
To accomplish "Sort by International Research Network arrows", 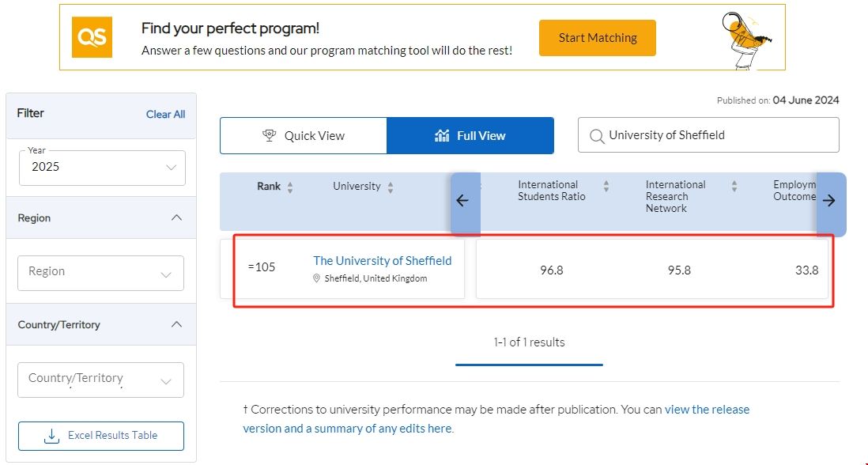I will (x=734, y=187).
